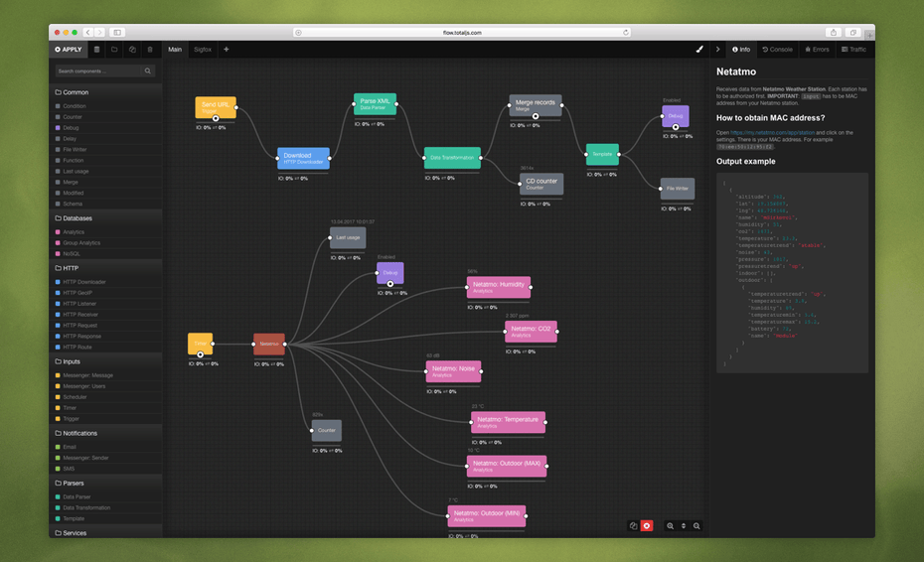Select the Netatmo: Temperature analytics node
924x562 pixels.
click(x=508, y=422)
